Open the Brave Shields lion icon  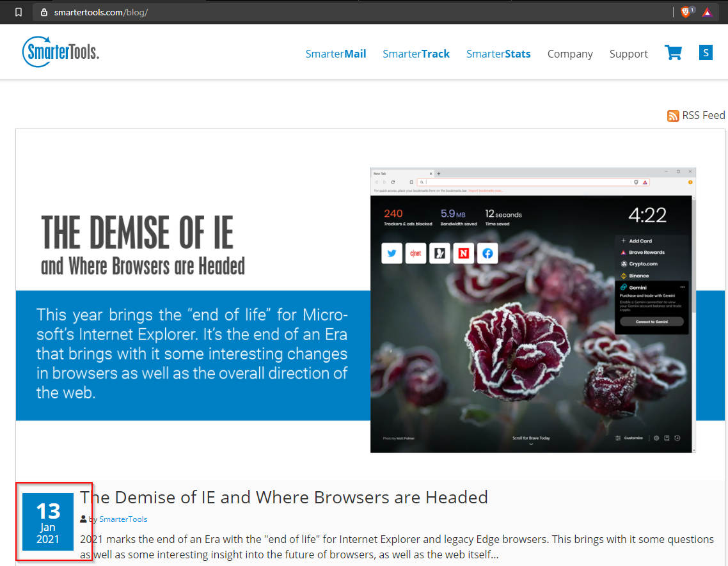[685, 12]
